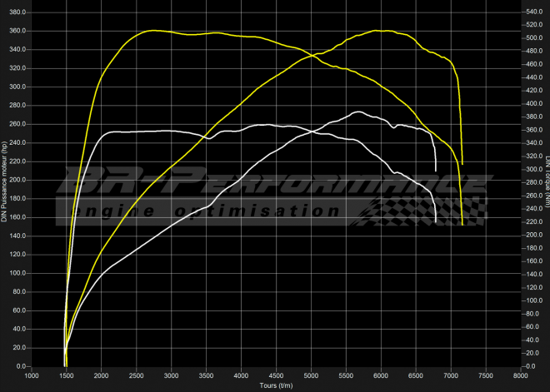This screenshot has width=550, height=392.
Task: Click the 0.0 label on the left power axis
Action: click(x=21, y=366)
